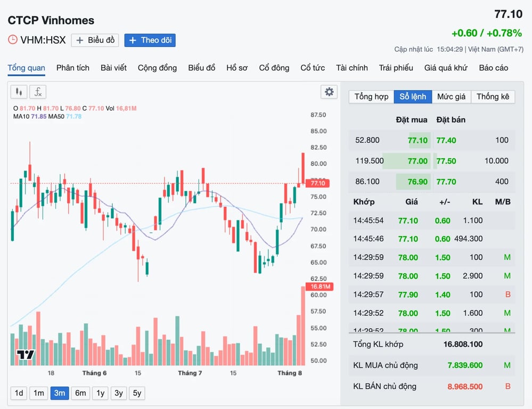Set chart range to 1m
This screenshot has height=409, width=532.
coord(39,393)
